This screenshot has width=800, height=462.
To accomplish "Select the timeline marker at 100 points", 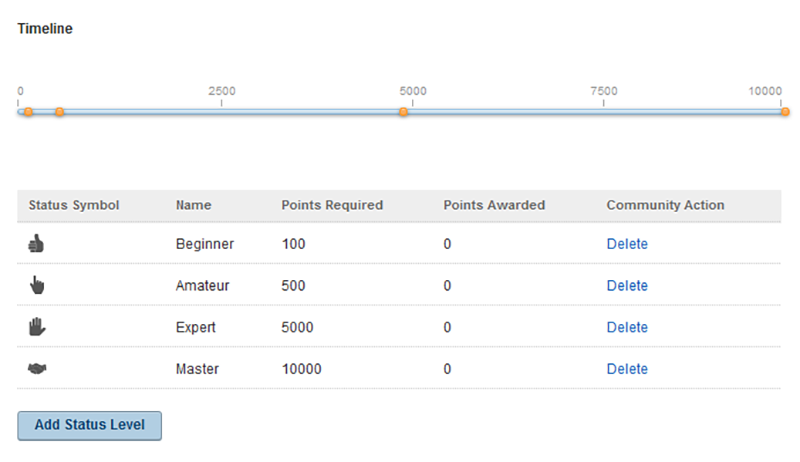I will [29, 112].
